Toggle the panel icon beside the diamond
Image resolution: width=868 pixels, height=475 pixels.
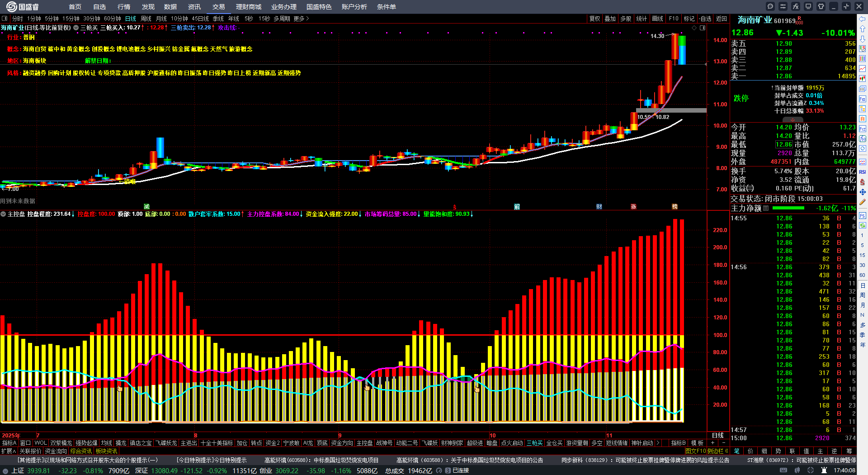pos(703,28)
